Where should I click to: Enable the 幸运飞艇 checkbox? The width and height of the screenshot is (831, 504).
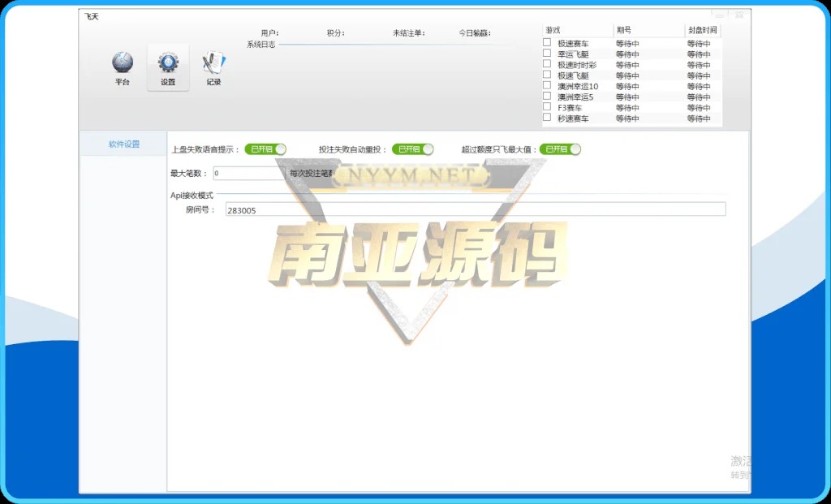click(x=547, y=54)
